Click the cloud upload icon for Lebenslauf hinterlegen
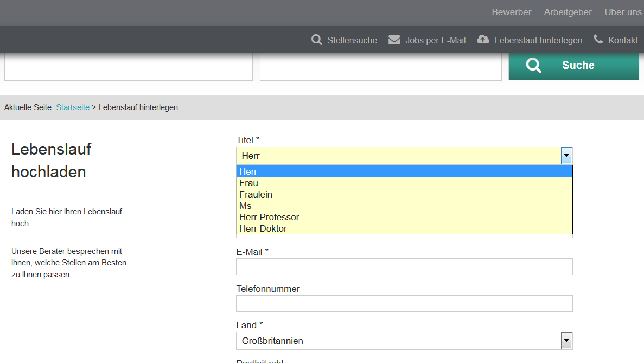This screenshot has height=363, width=644. pos(483,40)
